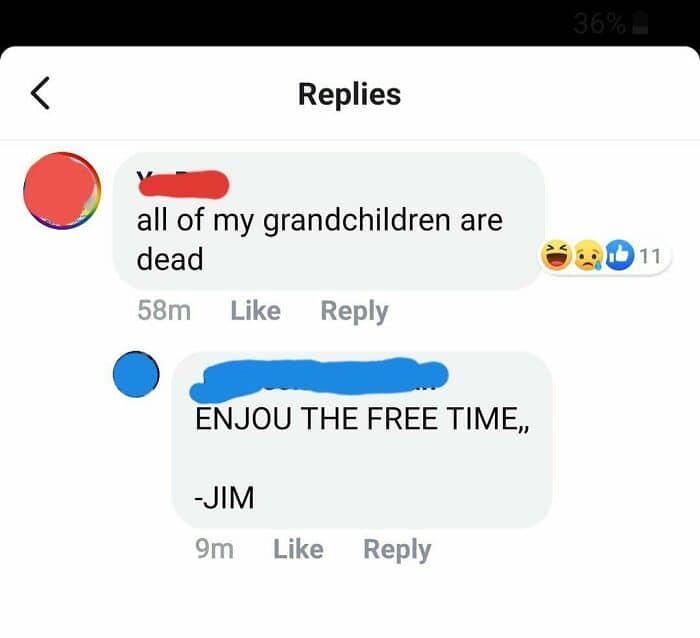Viewport: 700px width, 638px height.
Task: Select the 'all of my grandchildren are dead' bubble
Action: click(329, 221)
